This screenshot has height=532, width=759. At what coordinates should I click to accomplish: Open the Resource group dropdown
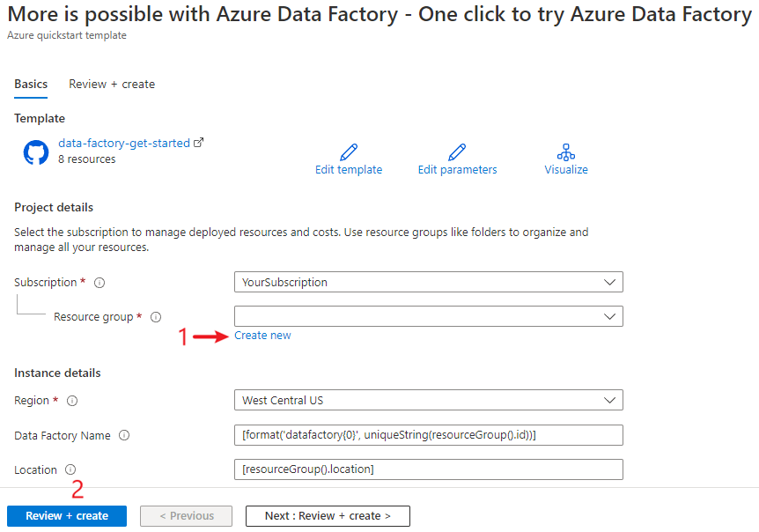pyautogui.click(x=429, y=316)
